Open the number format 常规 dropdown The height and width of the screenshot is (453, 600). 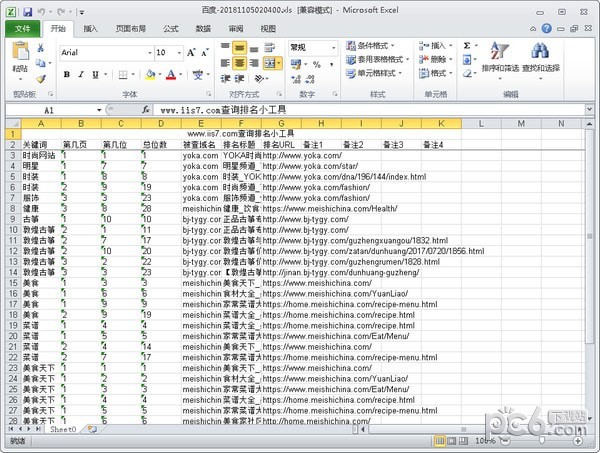pos(334,47)
